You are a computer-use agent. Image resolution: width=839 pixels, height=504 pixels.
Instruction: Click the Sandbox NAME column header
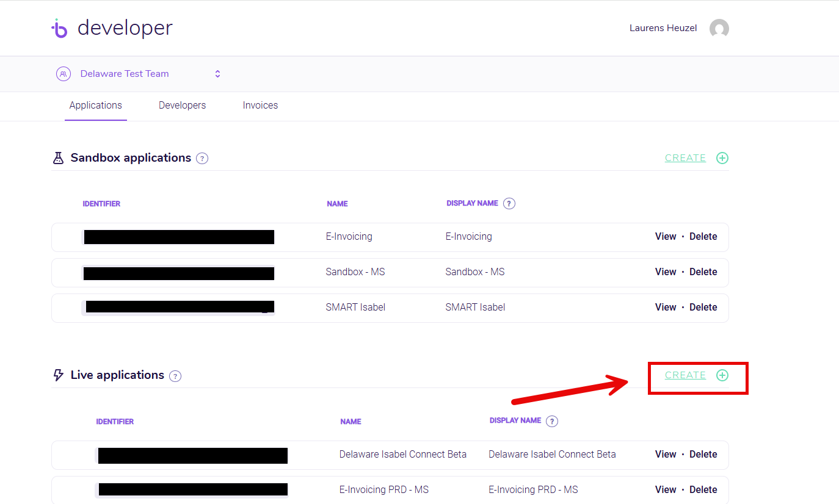pyautogui.click(x=337, y=204)
